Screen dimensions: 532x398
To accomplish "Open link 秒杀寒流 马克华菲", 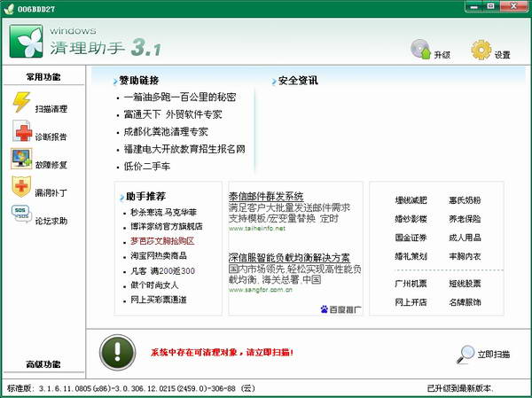I will tap(163, 213).
